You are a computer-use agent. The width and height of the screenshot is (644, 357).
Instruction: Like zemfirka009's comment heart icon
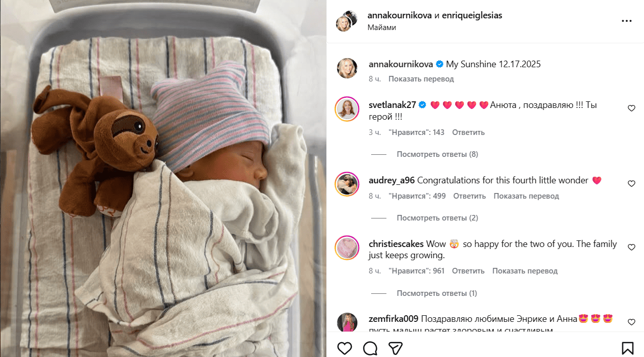[631, 322]
